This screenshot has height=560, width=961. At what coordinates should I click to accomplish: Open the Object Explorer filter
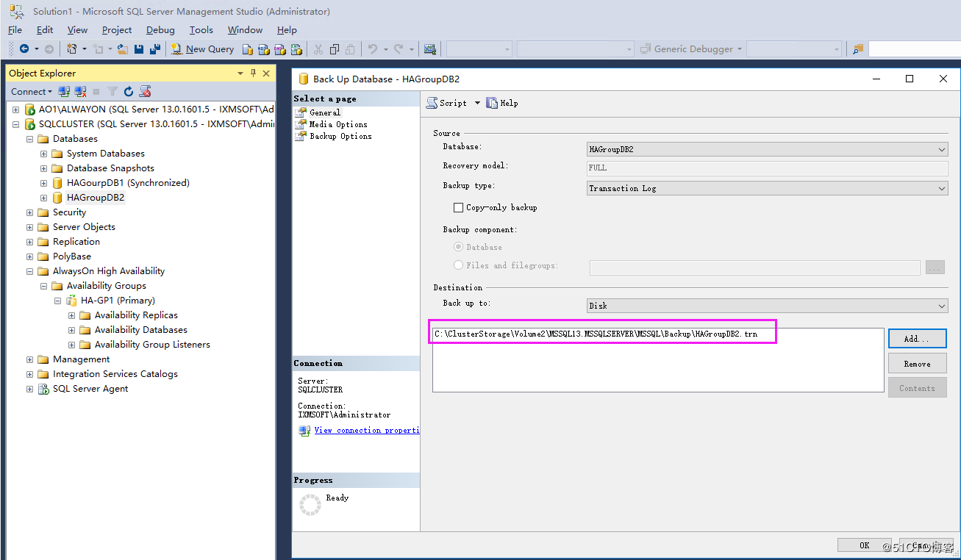tap(112, 91)
